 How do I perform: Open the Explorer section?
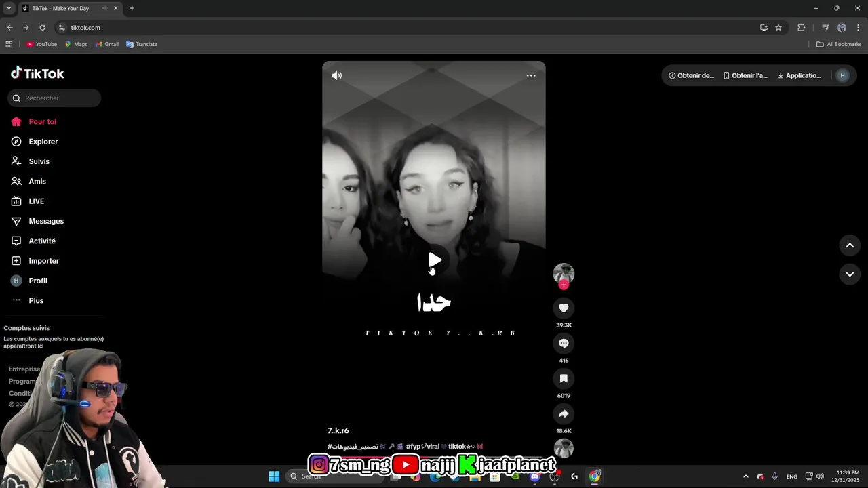[35, 142]
